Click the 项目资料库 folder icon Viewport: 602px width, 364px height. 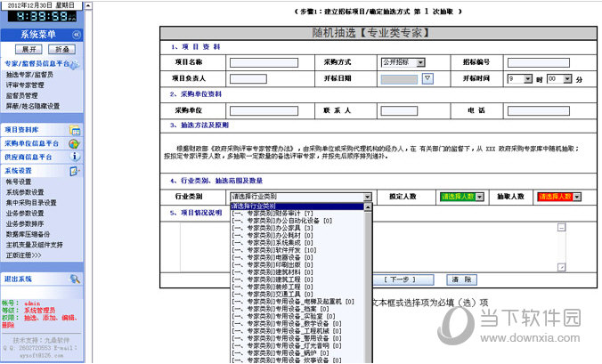point(75,131)
